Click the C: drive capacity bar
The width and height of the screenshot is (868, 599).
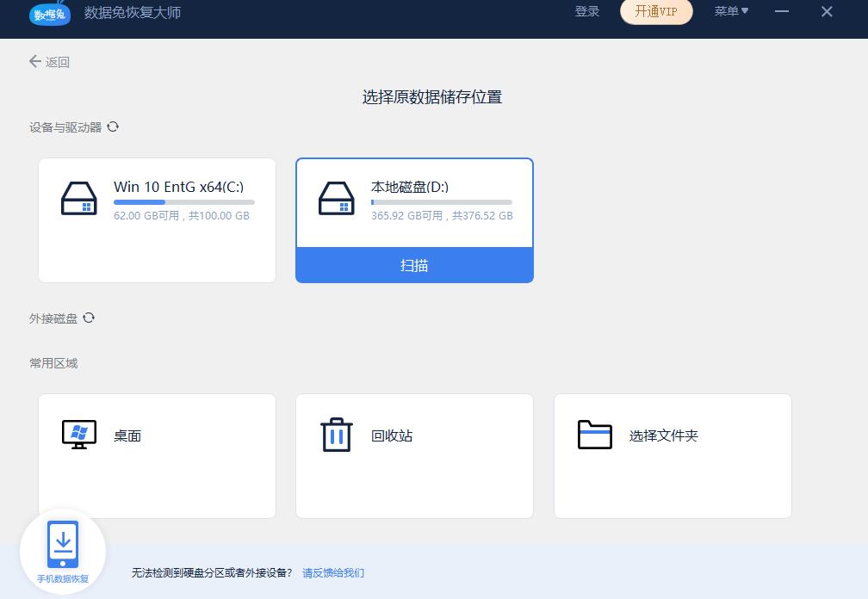(x=183, y=201)
